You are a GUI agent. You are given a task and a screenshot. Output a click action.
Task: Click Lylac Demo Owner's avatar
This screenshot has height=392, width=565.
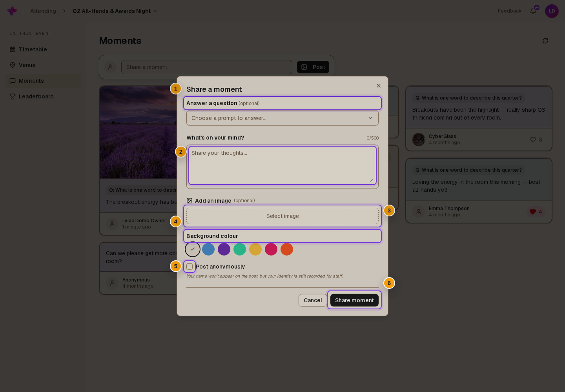[x=112, y=224]
